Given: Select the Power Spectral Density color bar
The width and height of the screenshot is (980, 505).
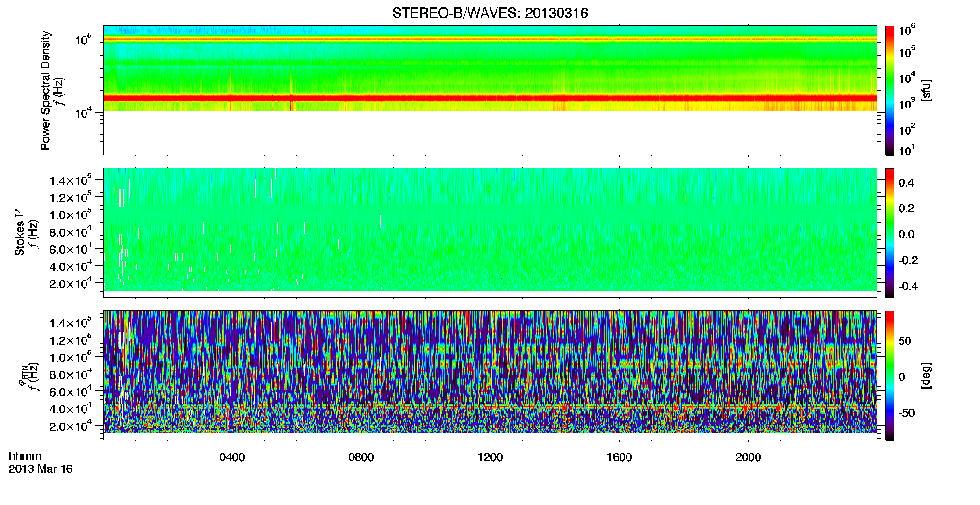Looking at the screenshot, I should click(x=890, y=90).
